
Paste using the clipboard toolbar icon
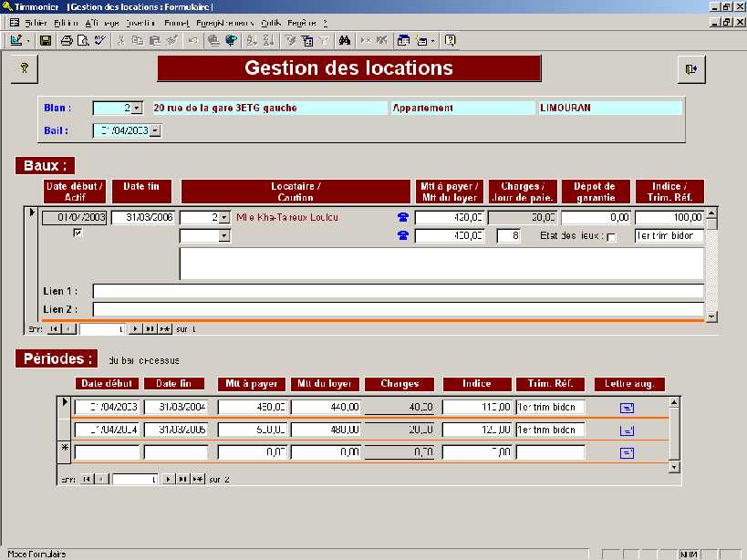tap(155, 40)
